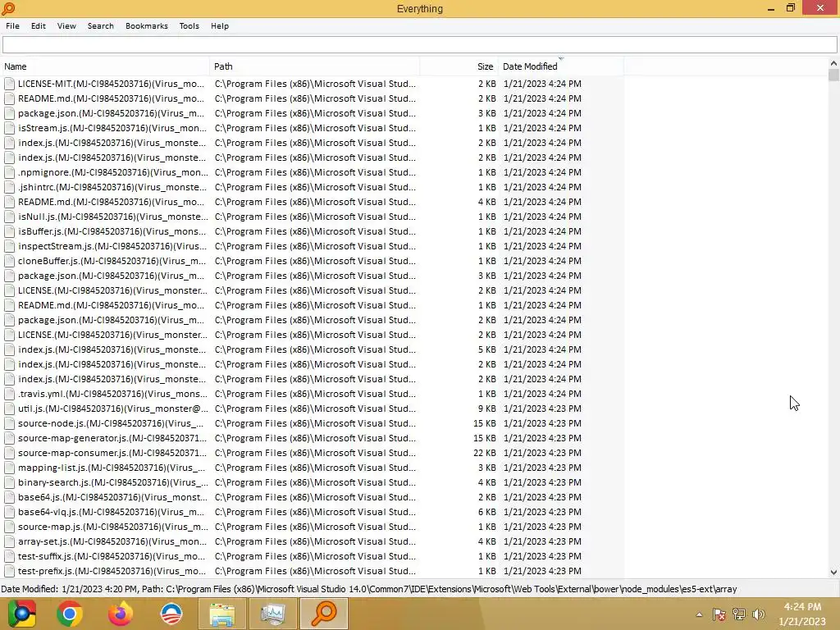Sort by the Name column header
The height and width of the screenshot is (630, 840).
point(105,66)
